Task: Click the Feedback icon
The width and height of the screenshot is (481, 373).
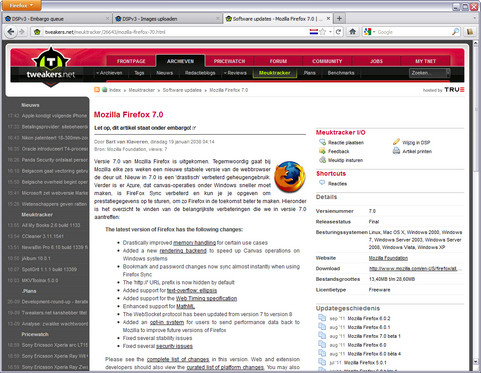Action: pos(322,151)
